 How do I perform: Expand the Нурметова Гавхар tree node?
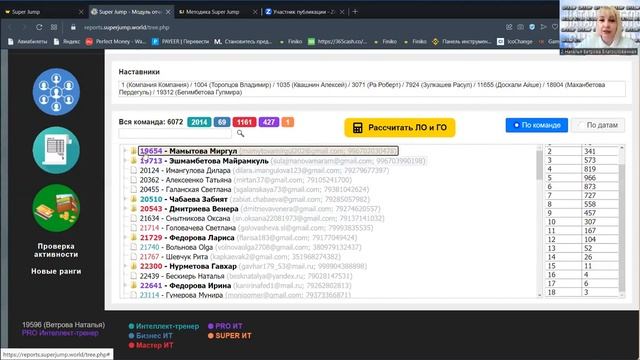(x=125, y=266)
